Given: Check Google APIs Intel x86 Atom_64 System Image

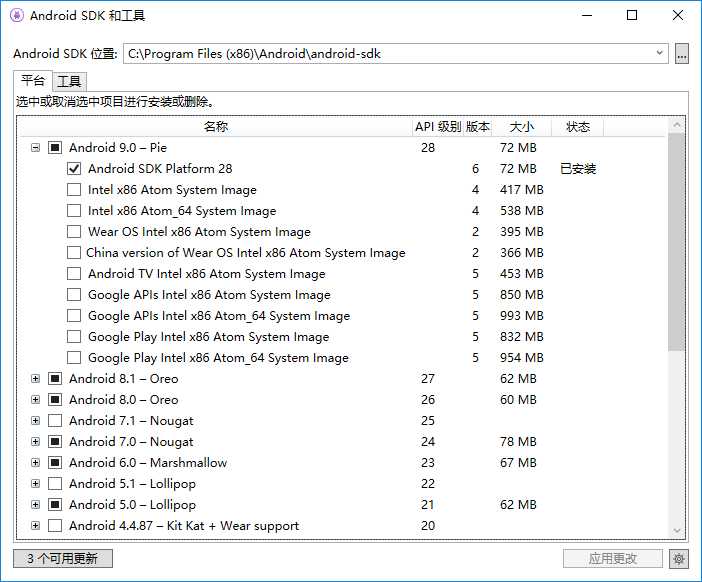Looking at the screenshot, I should click(74, 316).
